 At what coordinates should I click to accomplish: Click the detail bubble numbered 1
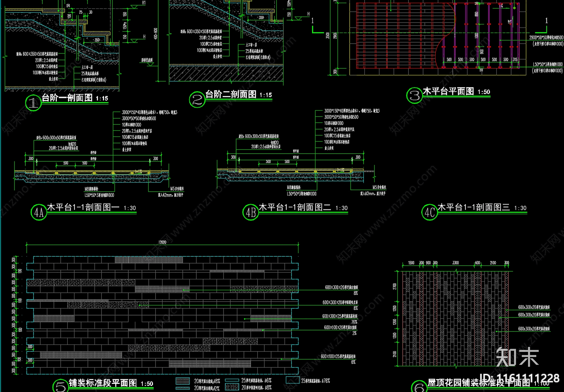tap(33, 103)
